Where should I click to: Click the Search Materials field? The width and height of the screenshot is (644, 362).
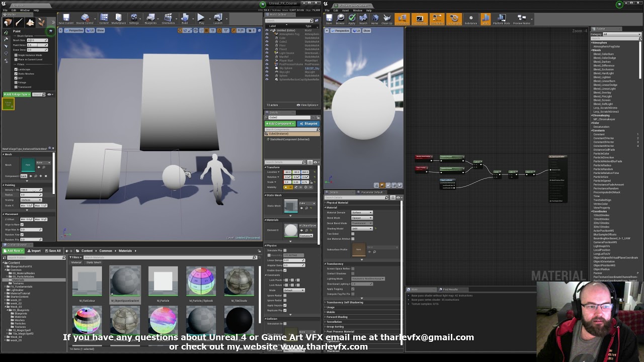click(x=170, y=257)
